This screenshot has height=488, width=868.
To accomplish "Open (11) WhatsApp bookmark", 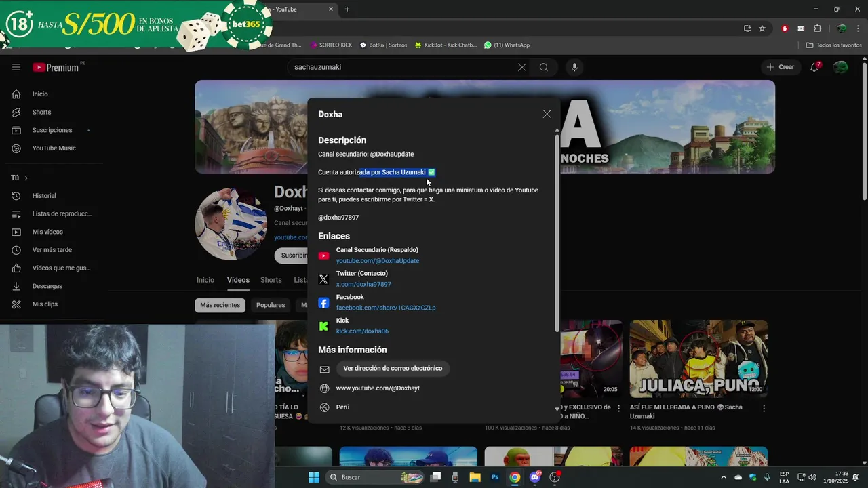I will (507, 45).
